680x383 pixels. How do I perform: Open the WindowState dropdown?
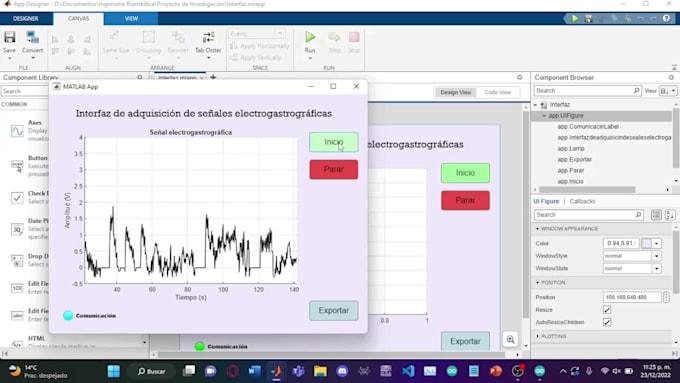tap(657, 268)
